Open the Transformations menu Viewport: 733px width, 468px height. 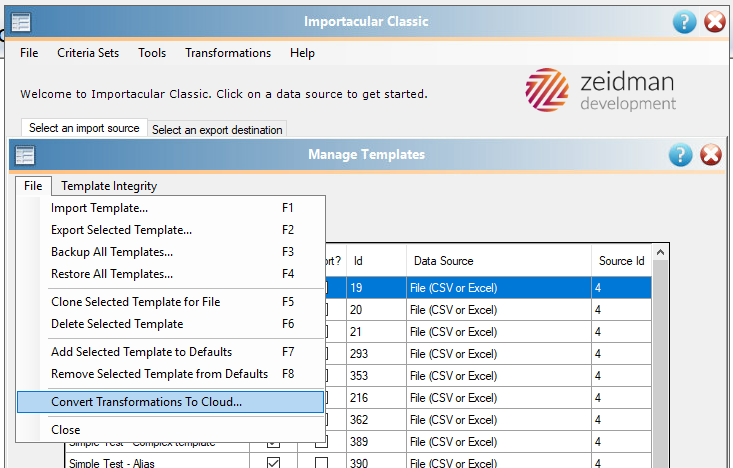point(228,53)
